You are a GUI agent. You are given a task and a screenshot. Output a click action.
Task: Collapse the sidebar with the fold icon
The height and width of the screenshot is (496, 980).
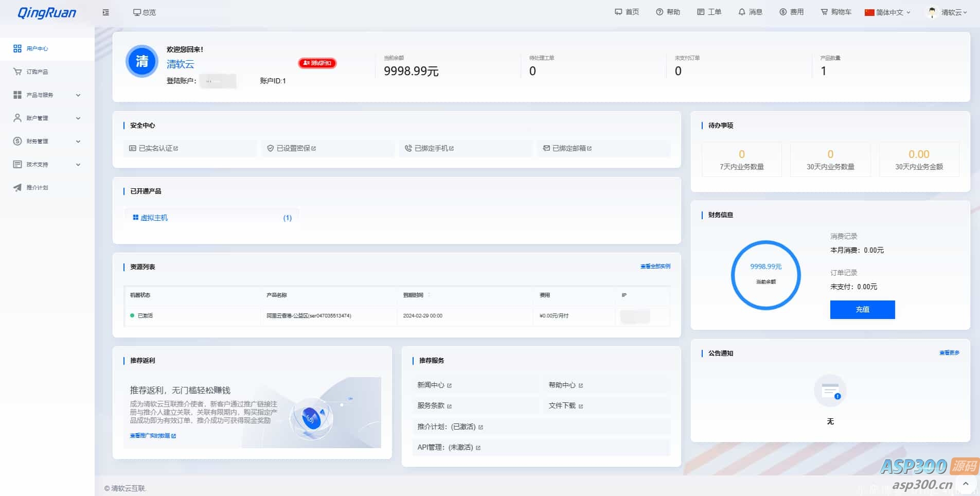click(106, 12)
